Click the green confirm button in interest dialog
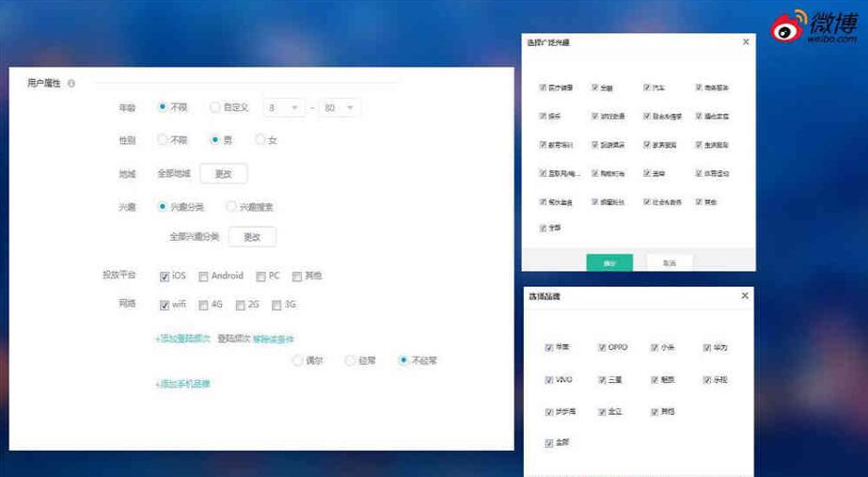868x477 pixels. (609, 263)
